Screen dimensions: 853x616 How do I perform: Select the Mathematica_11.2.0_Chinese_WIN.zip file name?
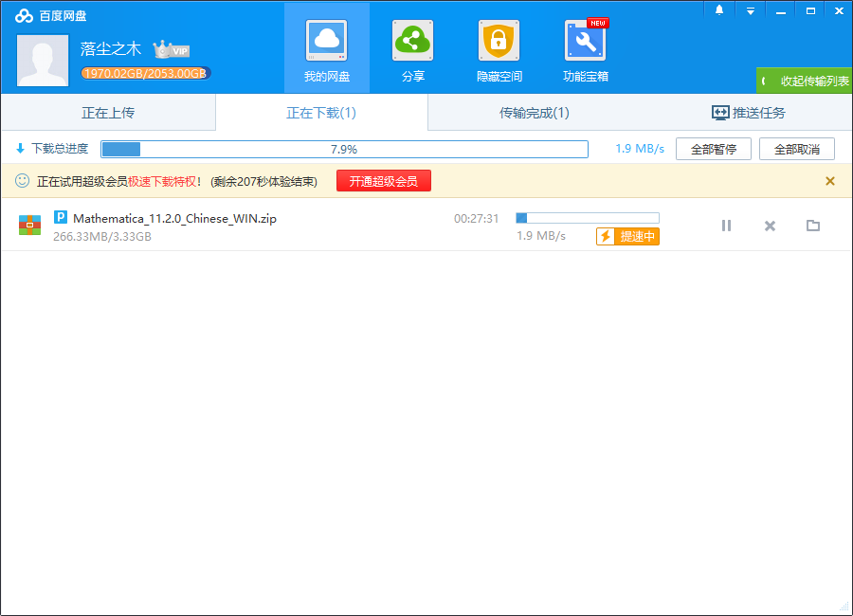(x=174, y=219)
